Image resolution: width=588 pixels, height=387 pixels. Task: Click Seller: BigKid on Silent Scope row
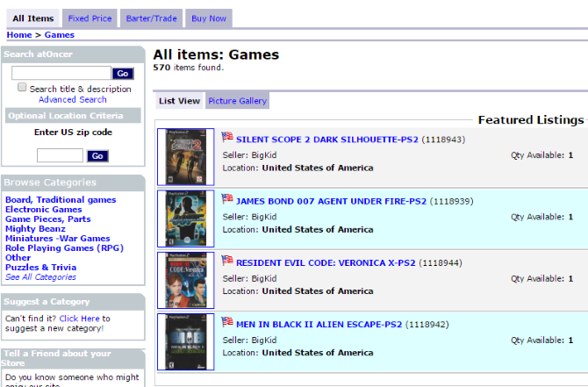[x=249, y=155]
